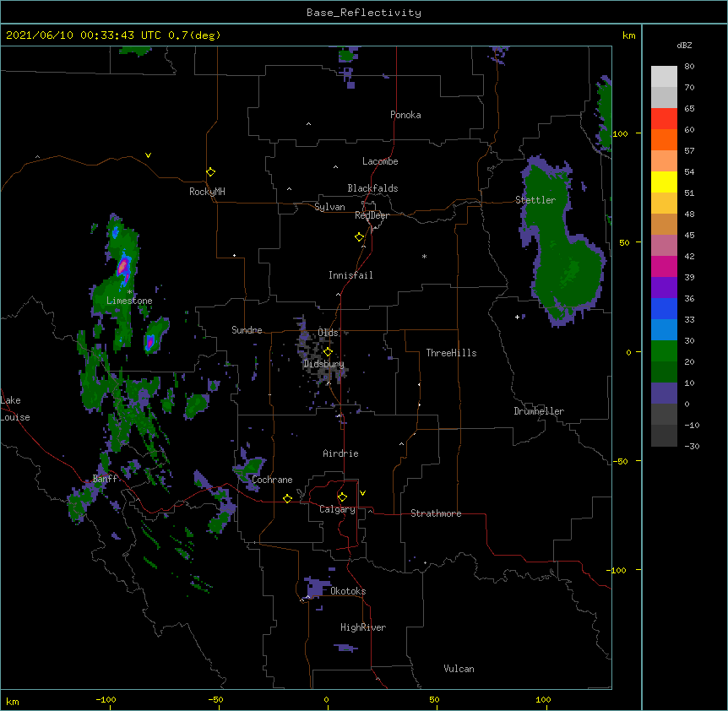Click the Calgary label
Viewport: 728px width, 711px height.
[x=337, y=509]
